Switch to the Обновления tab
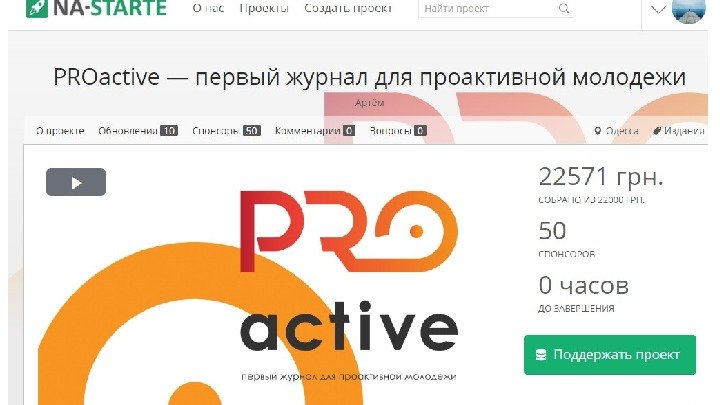720x405 pixels. tap(138, 131)
